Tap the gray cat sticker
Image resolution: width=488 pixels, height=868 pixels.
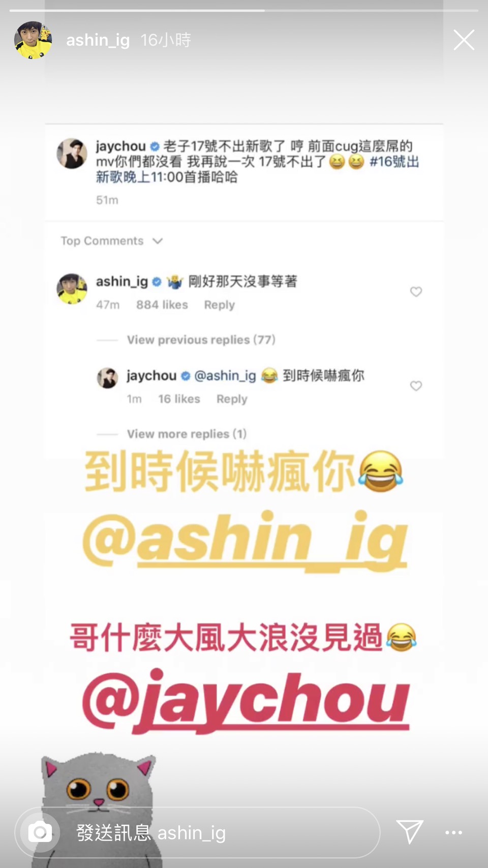point(98,809)
